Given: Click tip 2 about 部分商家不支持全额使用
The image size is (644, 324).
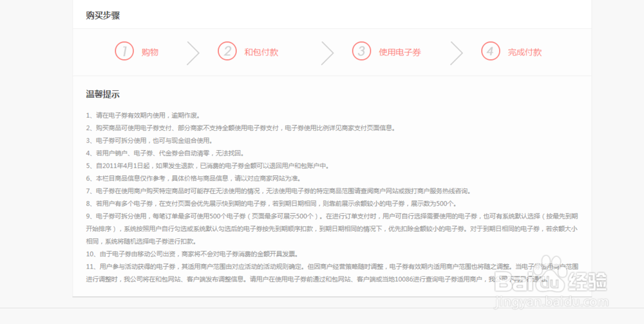Looking at the screenshot, I should click(241, 128).
